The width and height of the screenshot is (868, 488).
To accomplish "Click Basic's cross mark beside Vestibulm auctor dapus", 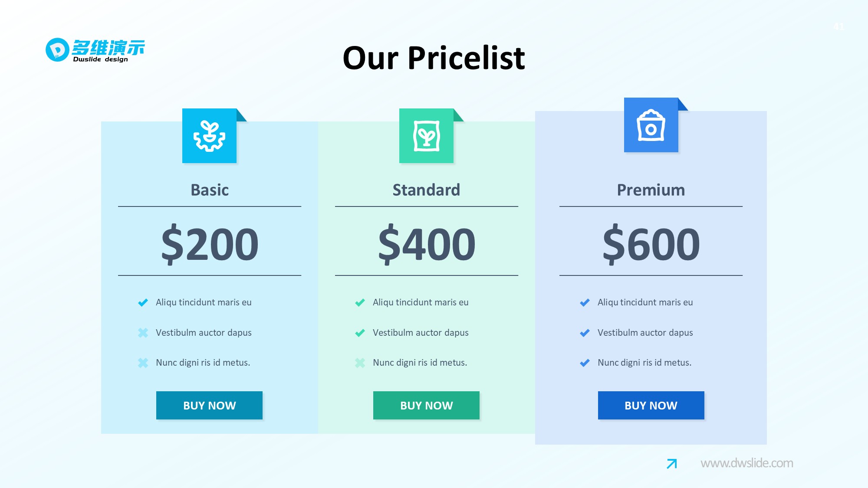I will [x=143, y=333].
